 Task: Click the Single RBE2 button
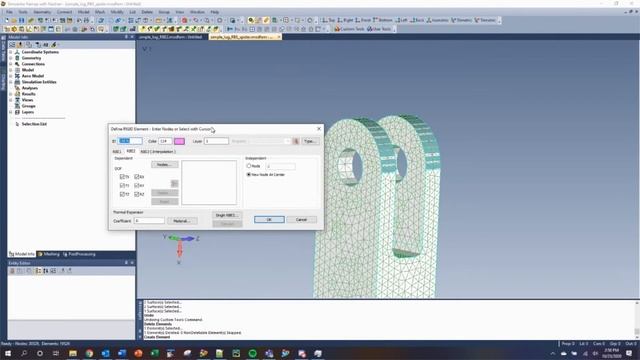pos(227,215)
